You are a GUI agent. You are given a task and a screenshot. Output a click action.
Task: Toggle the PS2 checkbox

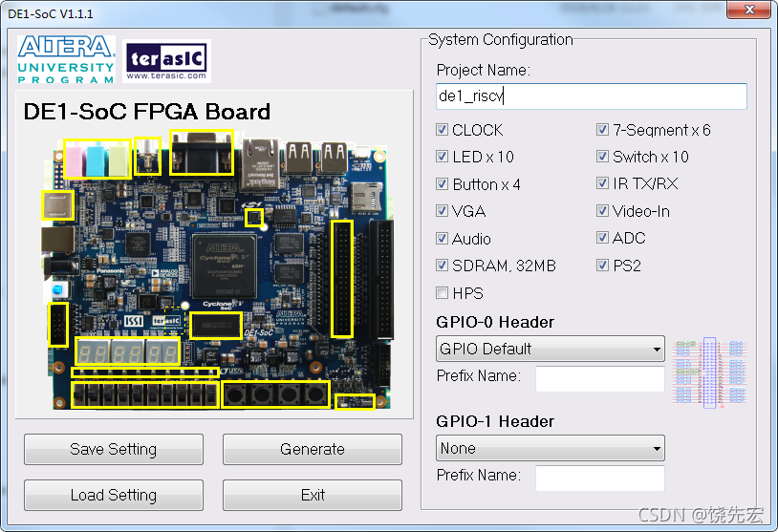602,266
